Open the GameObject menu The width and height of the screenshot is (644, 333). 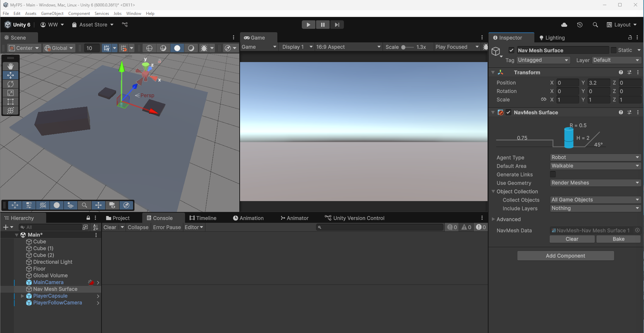pos(52,14)
